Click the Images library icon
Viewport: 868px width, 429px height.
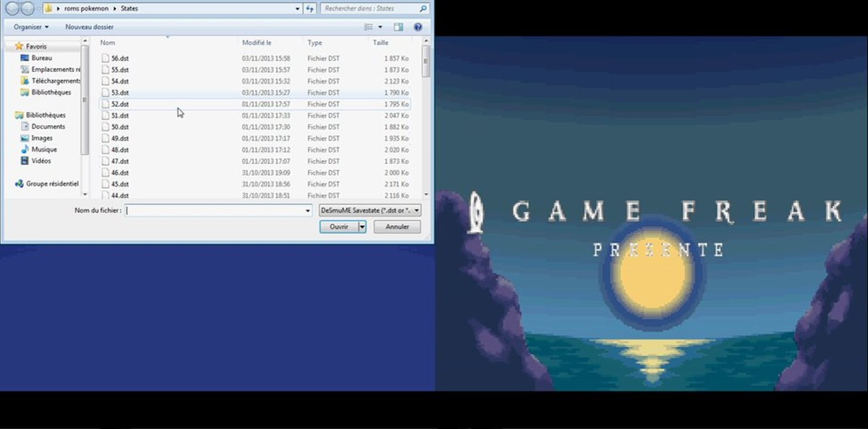coord(25,138)
